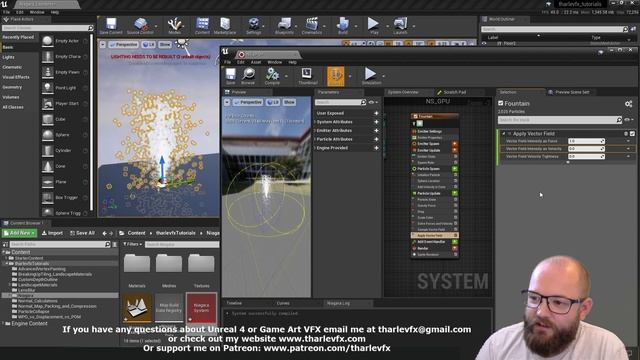Open Selection panel view options eye dropdown
This screenshot has height=360, width=640.
click(x=629, y=120)
